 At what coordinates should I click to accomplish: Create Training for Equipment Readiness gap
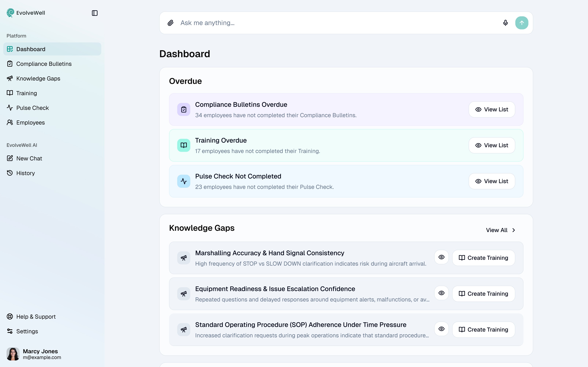pyautogui.click(x=483, y=293)
